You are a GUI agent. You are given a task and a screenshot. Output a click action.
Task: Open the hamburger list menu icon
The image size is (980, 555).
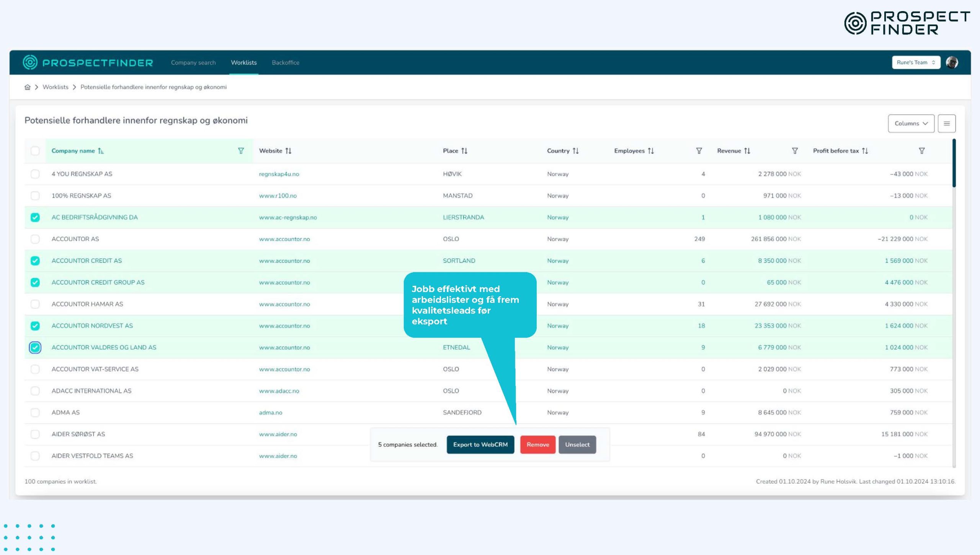tap(947, 124)
